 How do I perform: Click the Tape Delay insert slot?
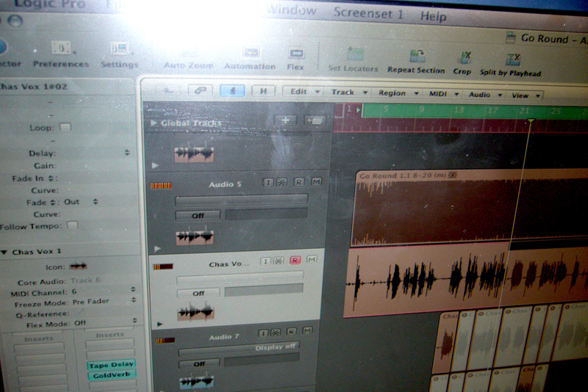pyautogui.click(x=111, y=365)
